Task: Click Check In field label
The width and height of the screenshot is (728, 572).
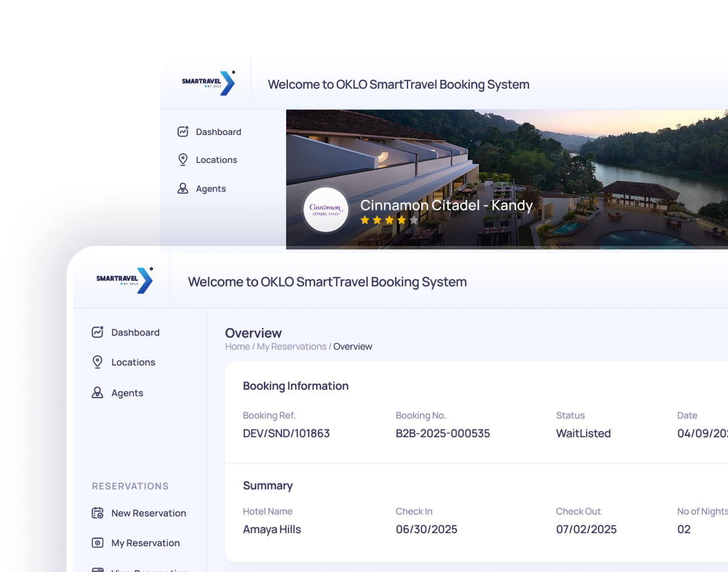Action: click(414, 511)
